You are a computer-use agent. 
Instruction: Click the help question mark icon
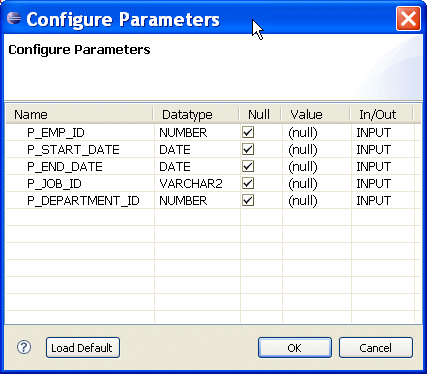click(24, 348)
